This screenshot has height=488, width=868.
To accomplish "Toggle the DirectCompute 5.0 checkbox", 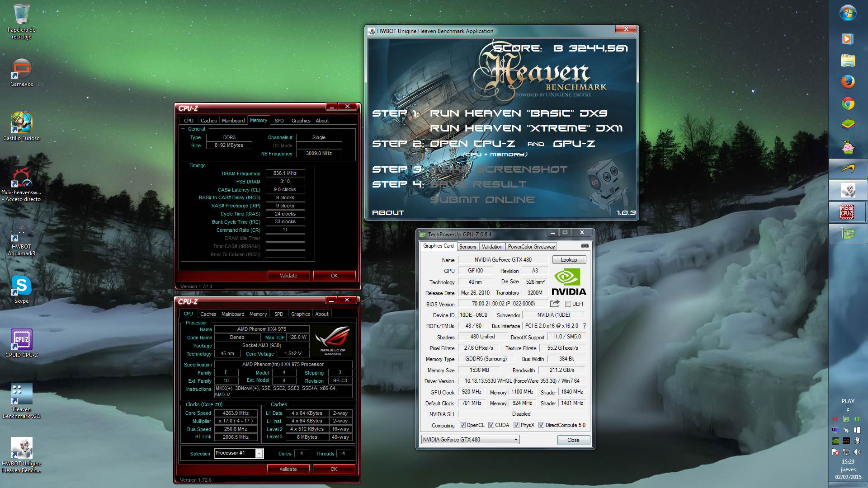I will tap(541, 425).
